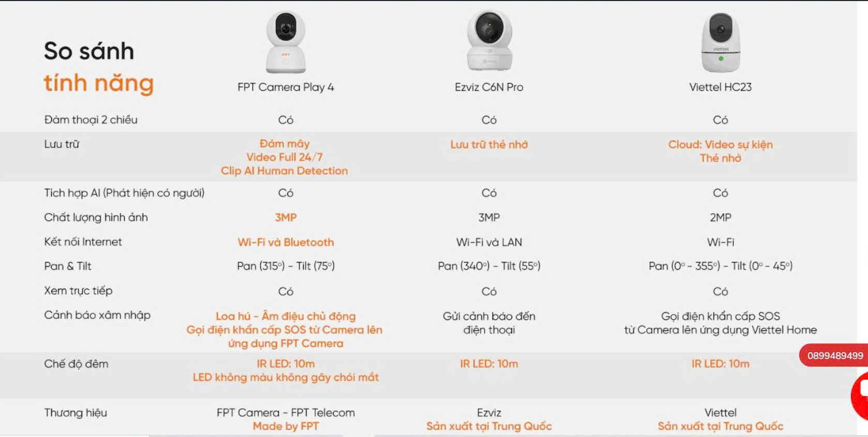Click the FPT Camera Play 4 product image
Image resolution: width=868 pixels, height=437 pixels.
tap(286, 42)
